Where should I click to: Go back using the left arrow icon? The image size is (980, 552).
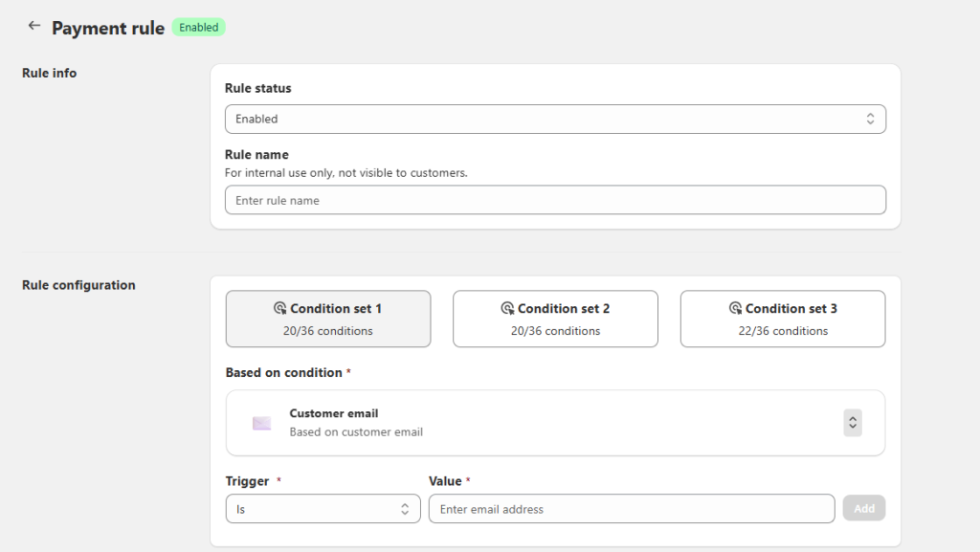(33, 26)
